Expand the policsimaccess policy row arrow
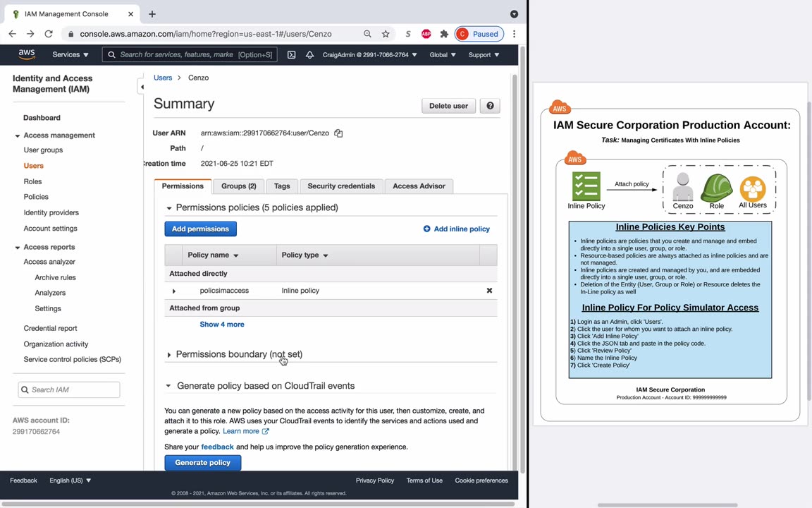Viewport: 812px width, 508px height. click(x=174, y=291)
